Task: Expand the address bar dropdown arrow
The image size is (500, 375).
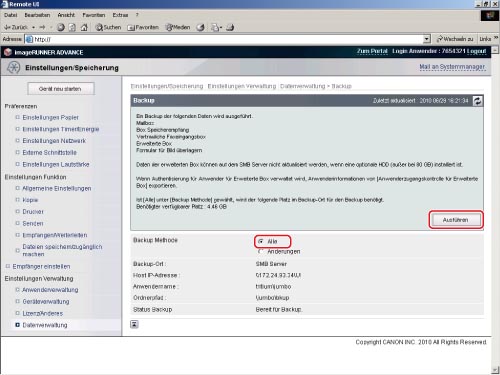Action: [427, 39]
